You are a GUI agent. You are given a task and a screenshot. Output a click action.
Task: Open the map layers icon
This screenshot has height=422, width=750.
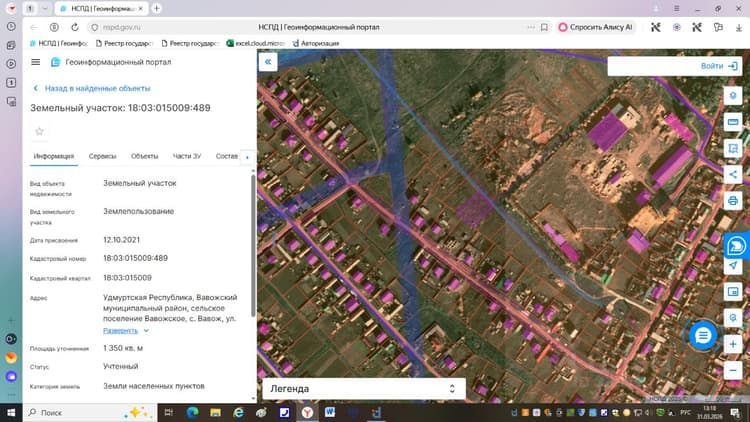[733, 96]
